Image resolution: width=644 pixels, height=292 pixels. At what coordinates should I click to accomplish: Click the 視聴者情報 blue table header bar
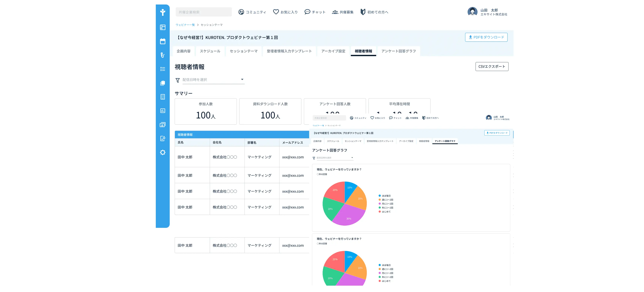[242, 135]
